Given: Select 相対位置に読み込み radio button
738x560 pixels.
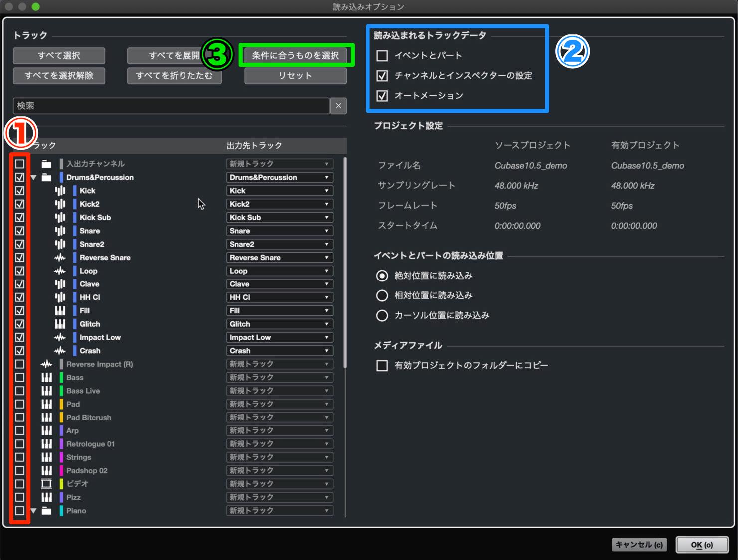Looking at the screenshot, I should 382,295.
